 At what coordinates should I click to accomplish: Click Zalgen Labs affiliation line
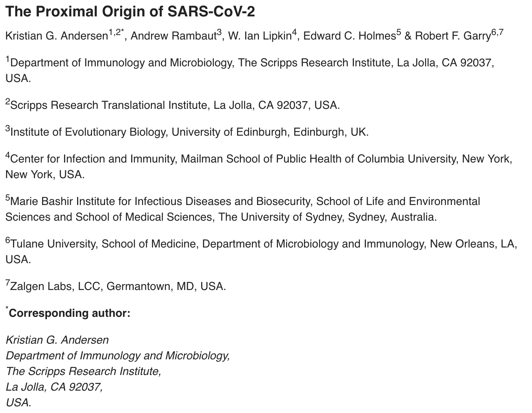[x=115, y=286]
